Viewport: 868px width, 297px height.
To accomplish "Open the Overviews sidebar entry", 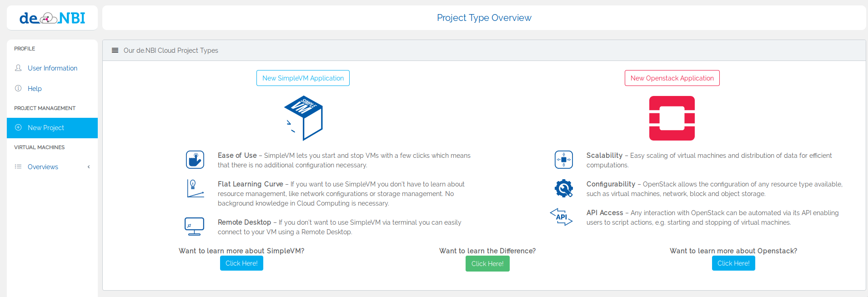I will coord(52,167).
